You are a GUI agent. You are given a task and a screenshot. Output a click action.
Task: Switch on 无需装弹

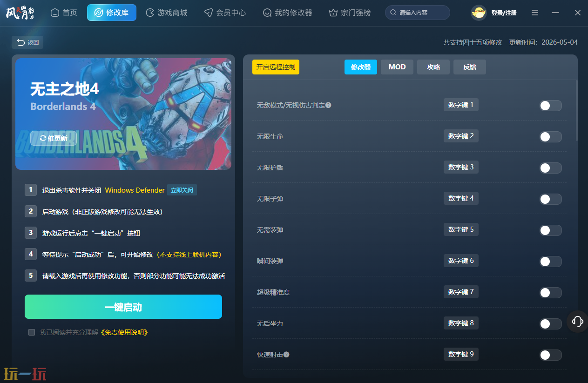coord(550,230)
